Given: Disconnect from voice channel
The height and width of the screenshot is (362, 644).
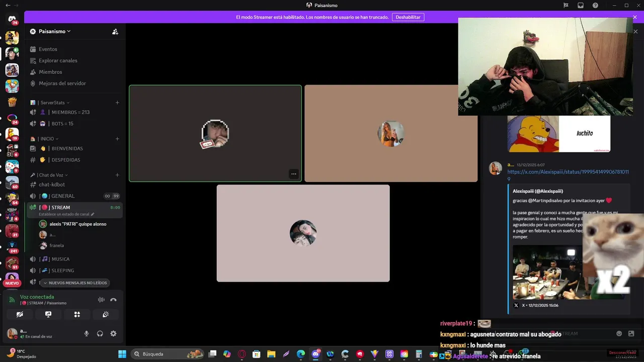Looking at the screenshot, I should point(113,300).
